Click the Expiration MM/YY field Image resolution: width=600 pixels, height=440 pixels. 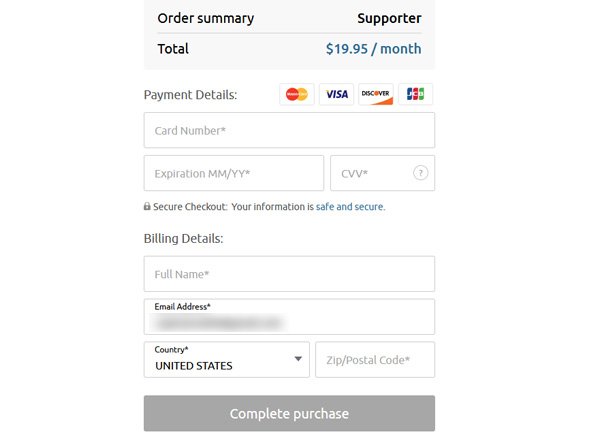[234, 173]
